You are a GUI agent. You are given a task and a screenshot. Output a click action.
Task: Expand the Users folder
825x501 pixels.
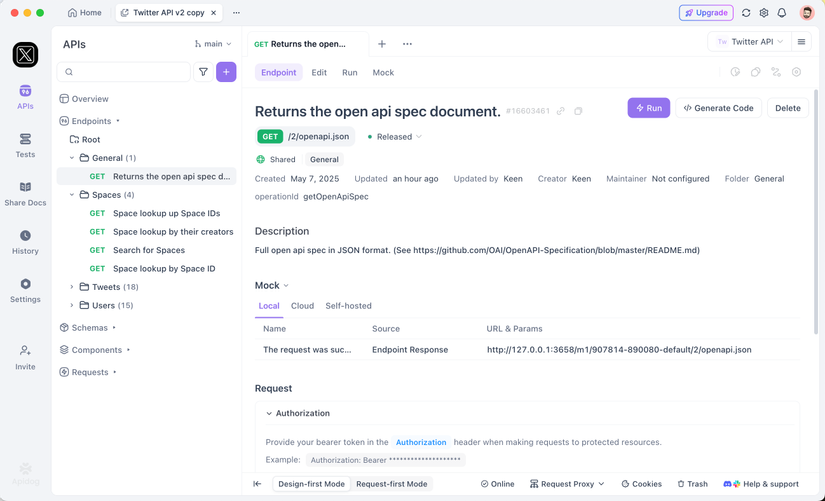(72, 305)
